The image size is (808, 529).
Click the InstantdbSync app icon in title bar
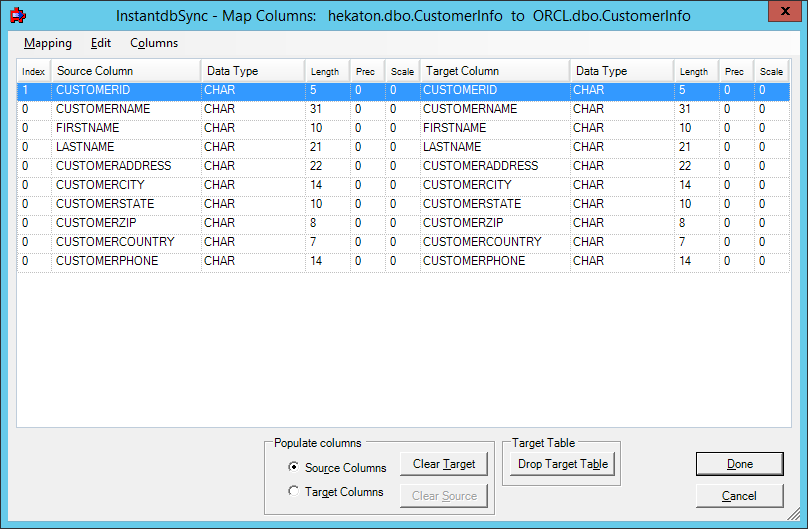[18, 15]
